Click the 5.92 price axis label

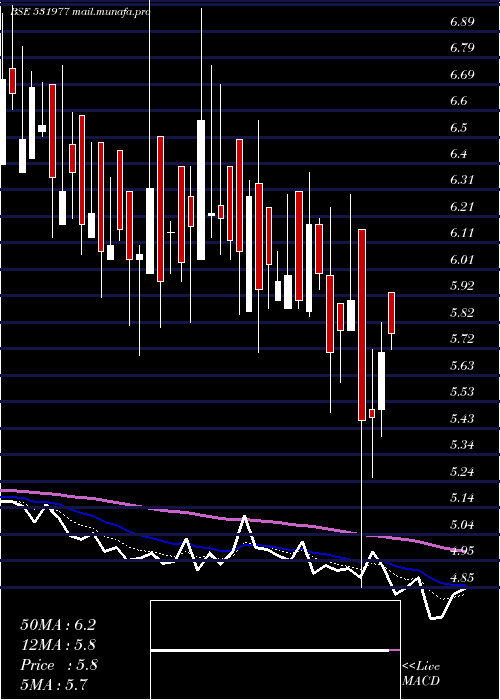462,286
